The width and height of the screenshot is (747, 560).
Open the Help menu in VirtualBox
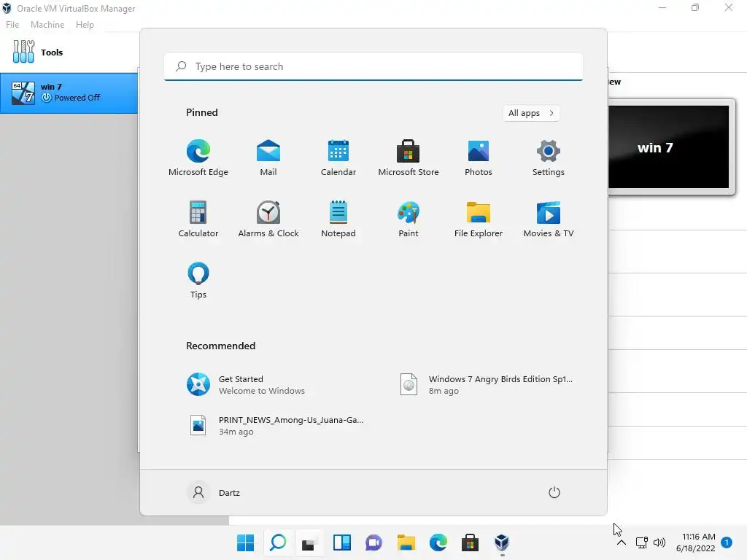[85, 24]
